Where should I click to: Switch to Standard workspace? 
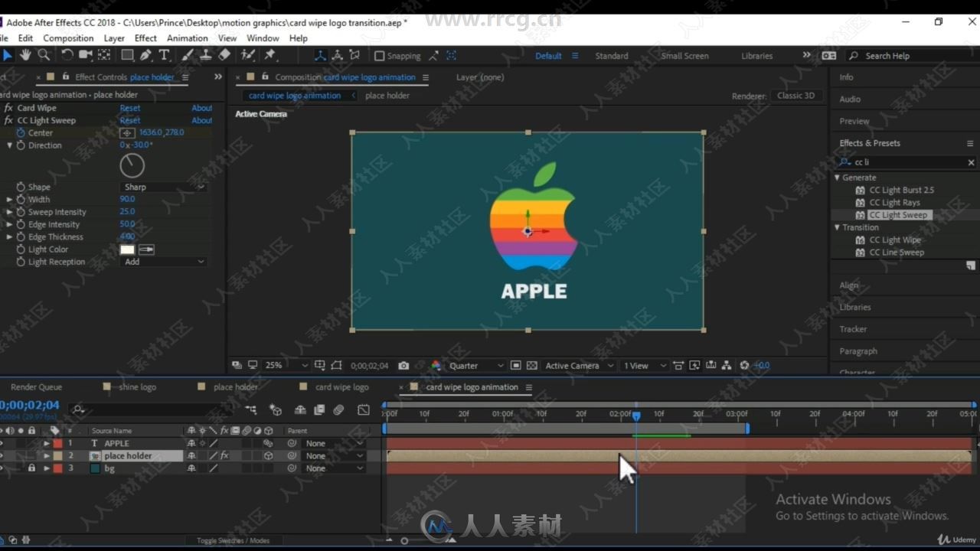coord(612,56)
